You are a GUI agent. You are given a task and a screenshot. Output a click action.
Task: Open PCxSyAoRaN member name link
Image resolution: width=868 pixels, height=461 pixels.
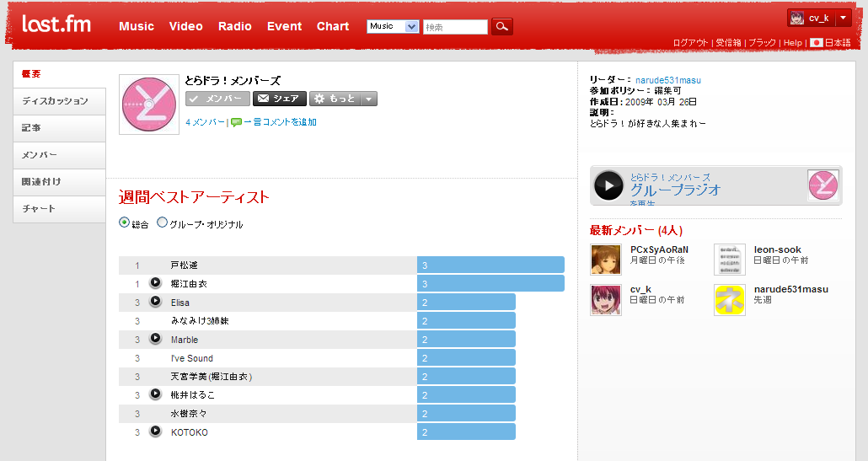[x=659, y=249]
